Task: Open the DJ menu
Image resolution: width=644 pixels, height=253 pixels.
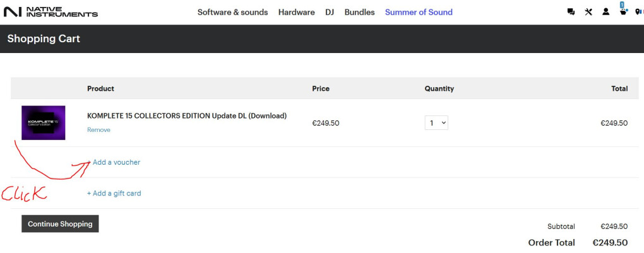Action: (330, 13)
